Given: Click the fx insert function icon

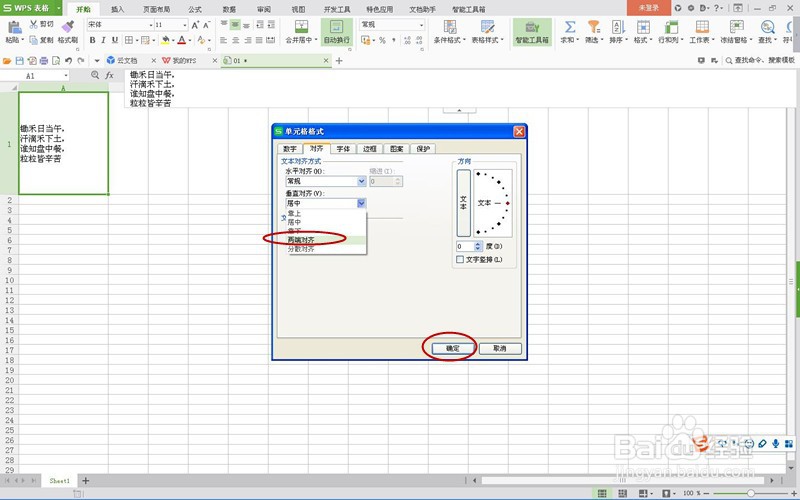Looking at the screenshot, I should pyautogui.click(x=109, y=76).
